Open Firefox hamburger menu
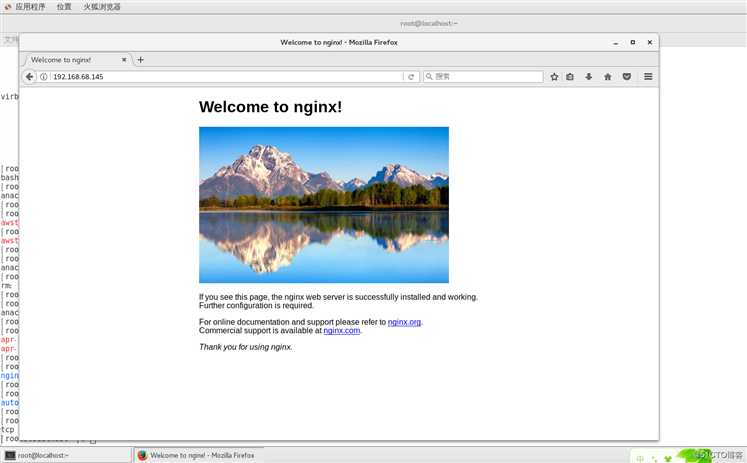 point(648,77)
